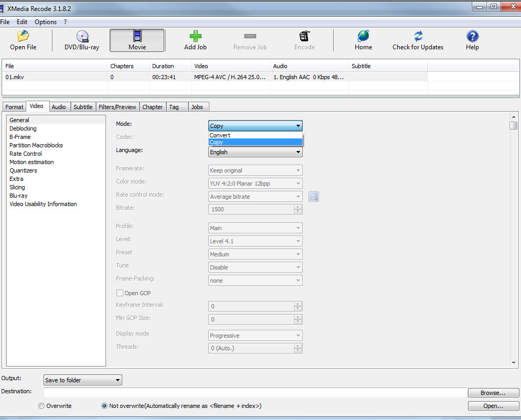Start the Encode toolbar icon
The width and height of the screenshot is (521, 420).
pyautogui.click(x=304, y=36)
